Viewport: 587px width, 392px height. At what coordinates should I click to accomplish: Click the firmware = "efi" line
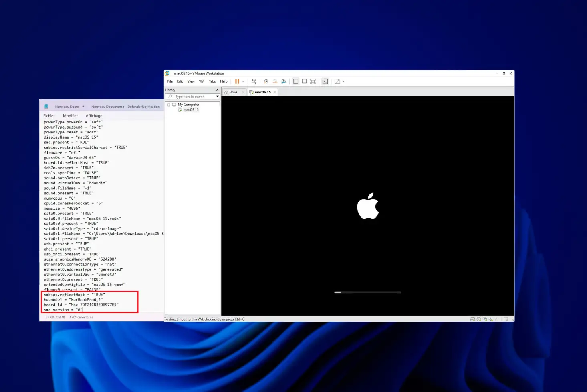tap(62, 152)
